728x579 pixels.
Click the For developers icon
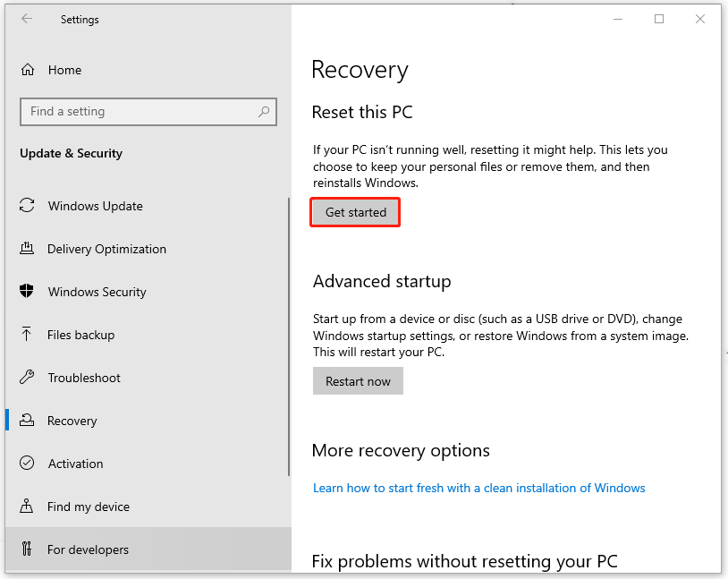[27, 549]
